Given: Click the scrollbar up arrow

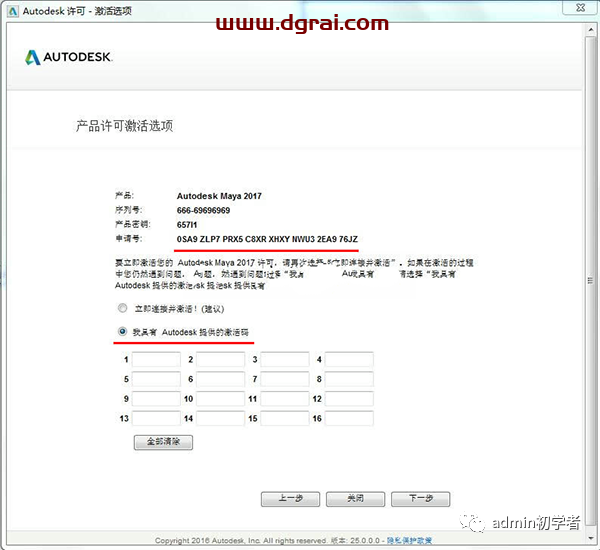Looking at the screenshot, I should click(590, 30).
